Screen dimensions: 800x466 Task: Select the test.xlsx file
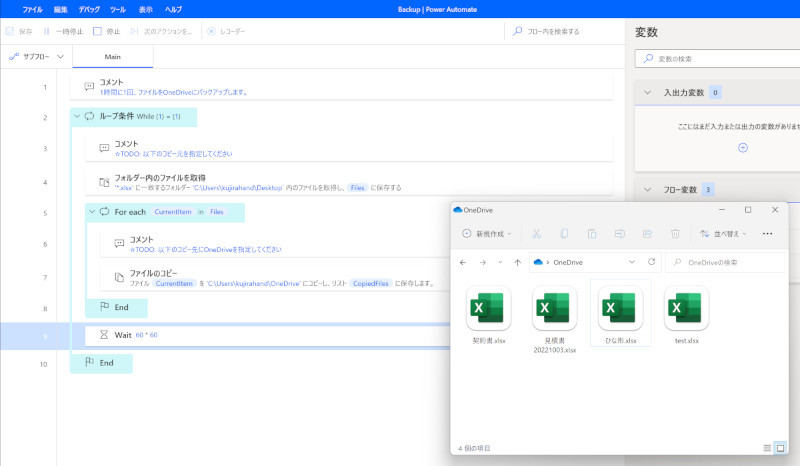(686, 315)
